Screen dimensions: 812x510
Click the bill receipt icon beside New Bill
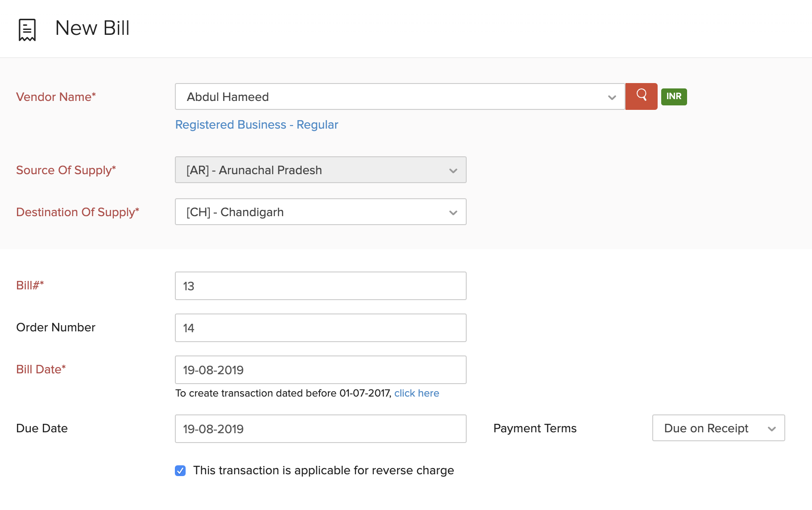[27, 29]
